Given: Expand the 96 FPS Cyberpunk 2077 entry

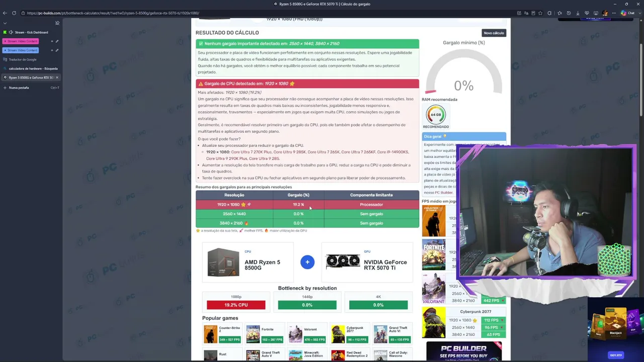Looking at the screenshot, I should coord(493,327).
